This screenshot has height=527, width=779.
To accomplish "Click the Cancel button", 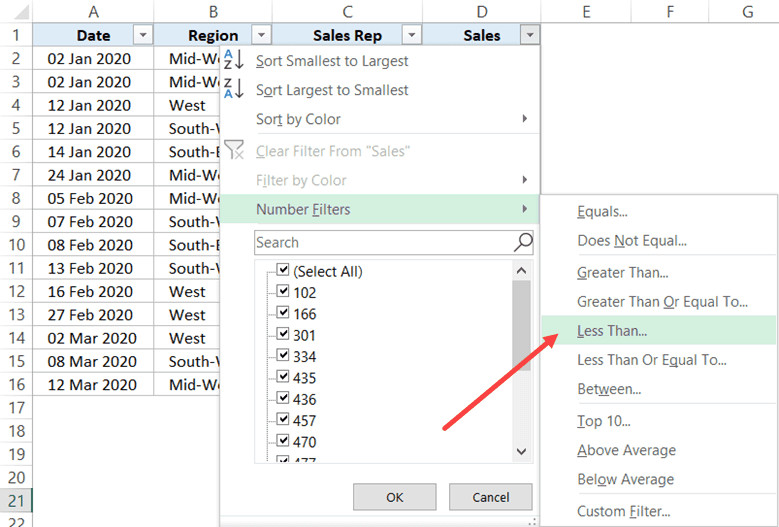I will [x=490, y=497].
